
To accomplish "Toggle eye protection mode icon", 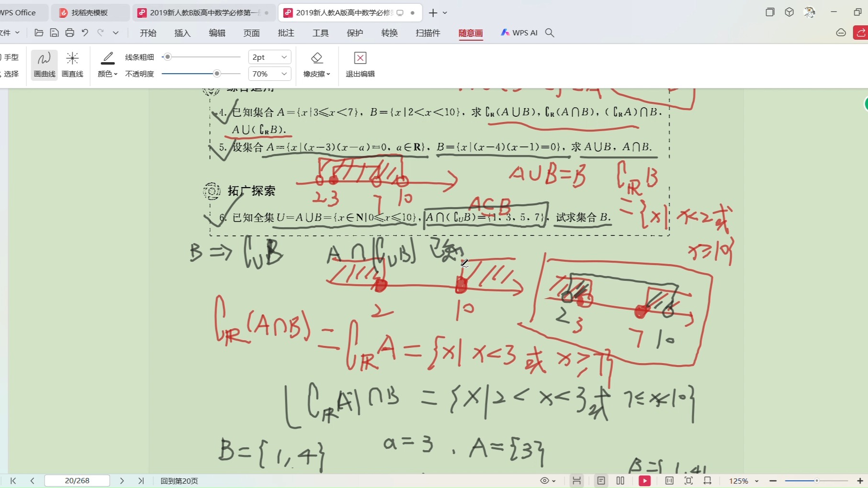I will 545,481.
